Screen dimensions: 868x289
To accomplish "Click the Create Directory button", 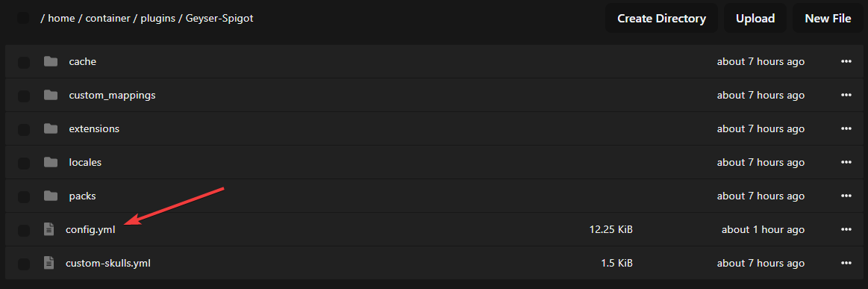I will pyautogui.click(x=661, y=18).
